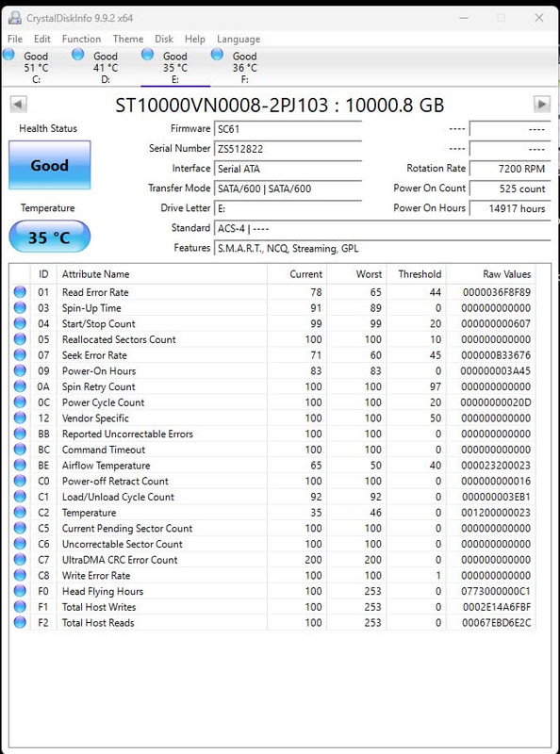Open the Language menu
Viewport: 560px width, 754px height.
[239, 39]
